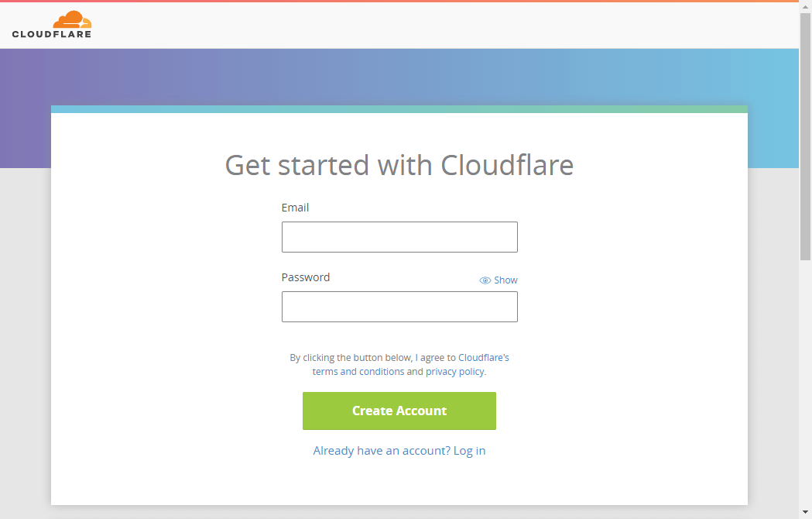Click the scrollbar track below the thumb
812x519 pixels.
[805, 387]
